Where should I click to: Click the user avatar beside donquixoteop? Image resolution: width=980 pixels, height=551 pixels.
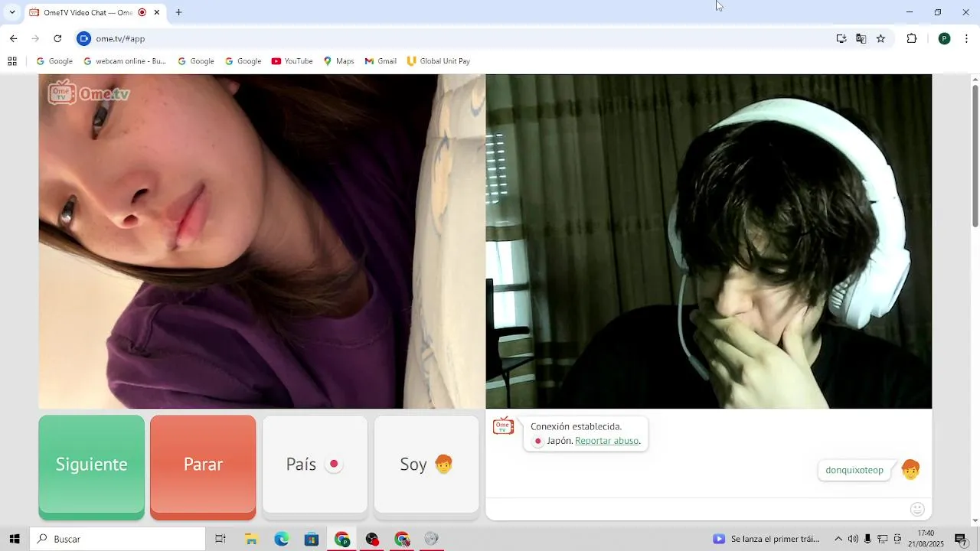[910, 470]
